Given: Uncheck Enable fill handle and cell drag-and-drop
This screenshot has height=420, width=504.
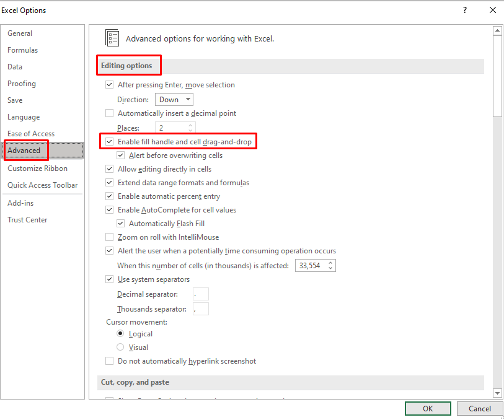Looking at the screenshot, I should click(109, 142).
